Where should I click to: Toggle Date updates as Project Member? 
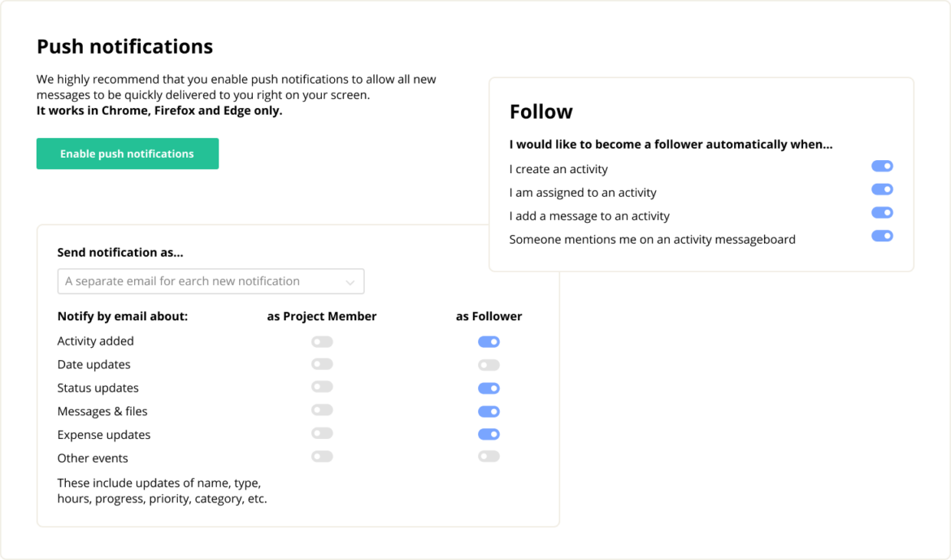tap(322, 364)
